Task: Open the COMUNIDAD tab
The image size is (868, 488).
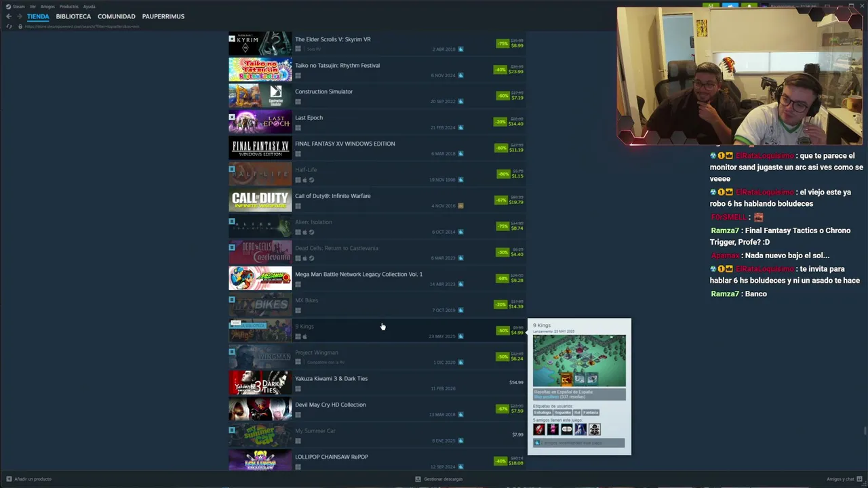Action: click(117, 16)
